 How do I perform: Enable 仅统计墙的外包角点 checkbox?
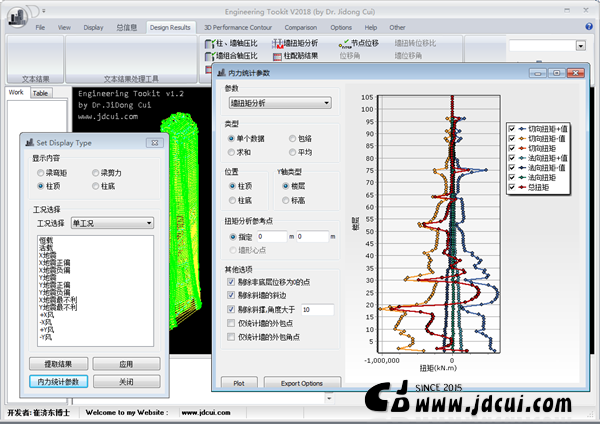231,337
